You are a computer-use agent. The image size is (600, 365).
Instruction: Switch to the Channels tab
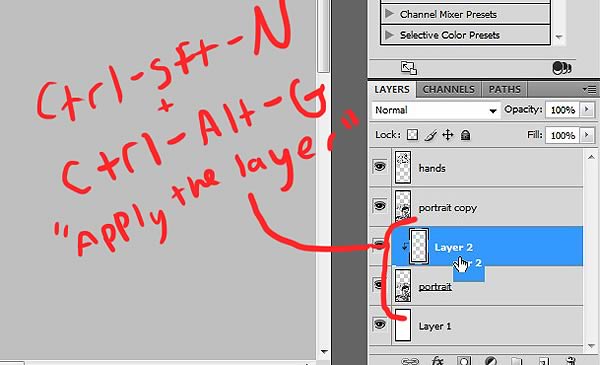448,90
